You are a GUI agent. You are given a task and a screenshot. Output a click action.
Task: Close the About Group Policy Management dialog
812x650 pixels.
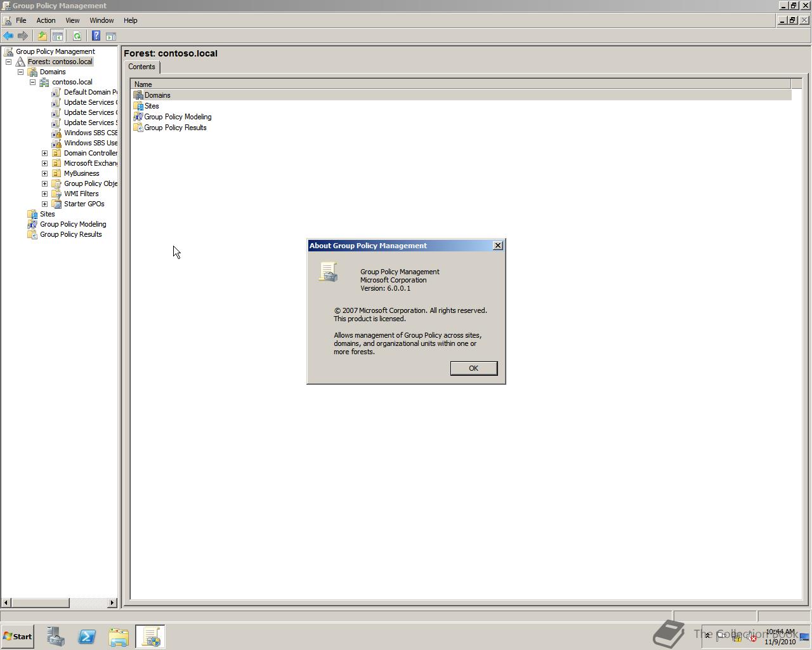(498, 246)
